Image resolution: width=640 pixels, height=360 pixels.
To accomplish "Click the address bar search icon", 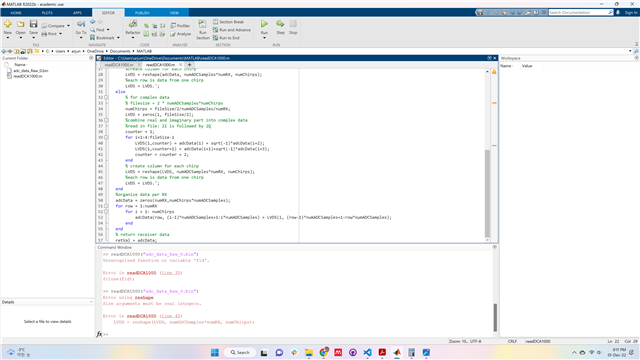I will point(636,51).
